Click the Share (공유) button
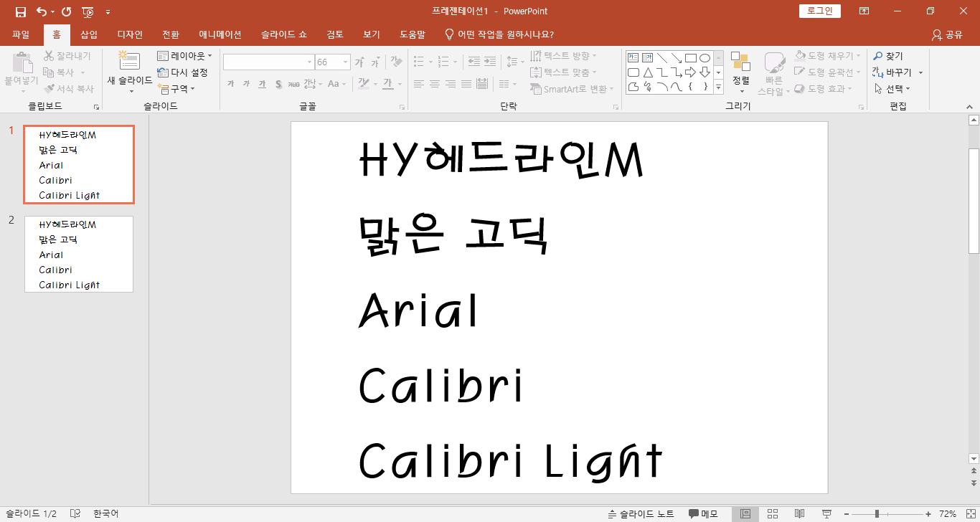 point(947,34)
